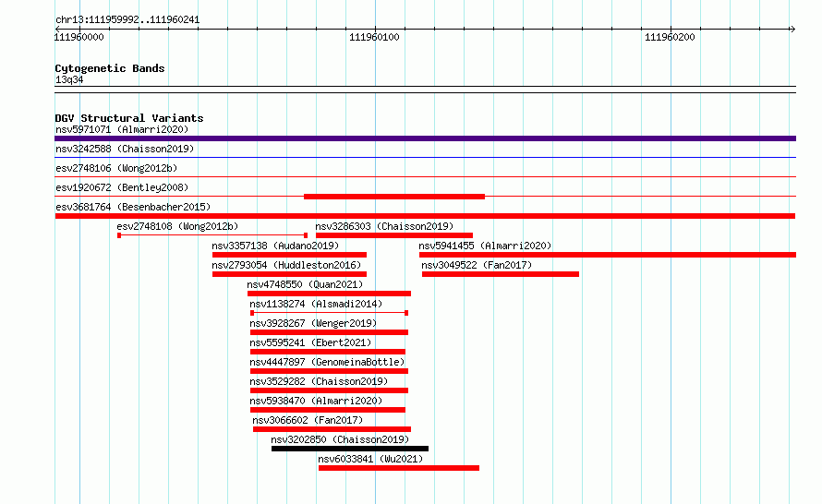Click the ruler's right arrowhead

792,30
